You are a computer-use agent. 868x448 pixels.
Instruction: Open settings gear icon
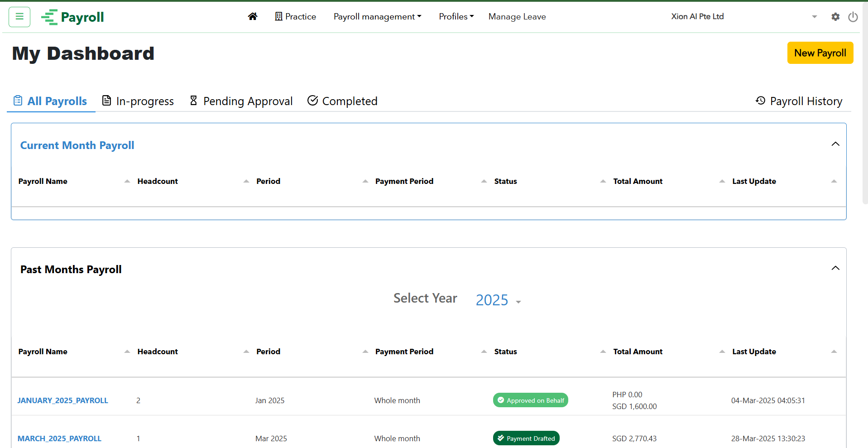click(835, 17)
